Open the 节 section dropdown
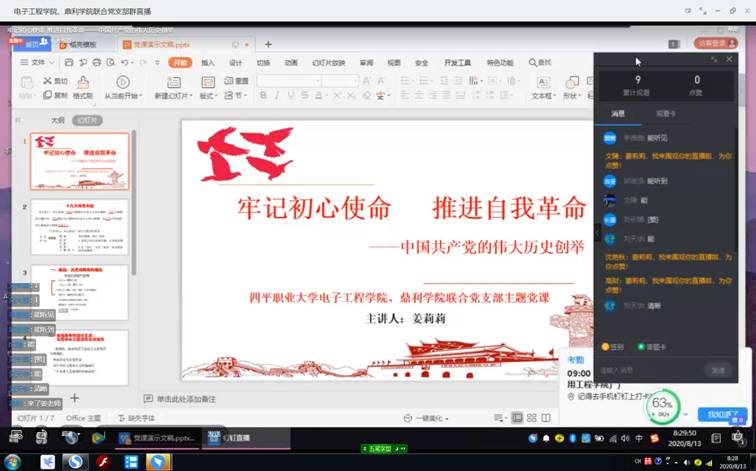 [236, 95]
